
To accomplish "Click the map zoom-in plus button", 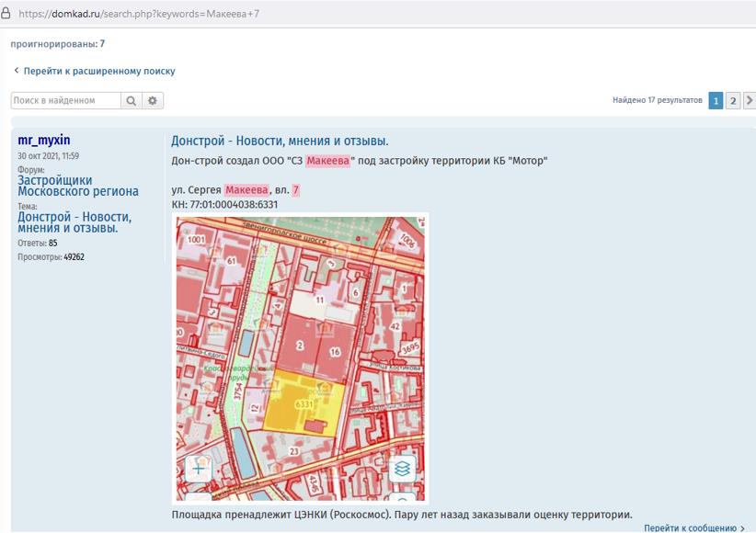I will 198,468.
